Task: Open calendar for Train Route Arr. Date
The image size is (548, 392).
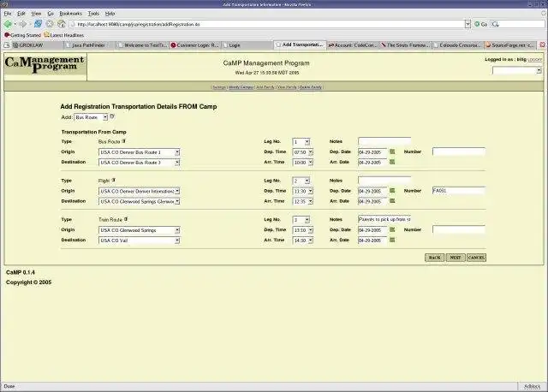Action: click(x=392, y=240)
